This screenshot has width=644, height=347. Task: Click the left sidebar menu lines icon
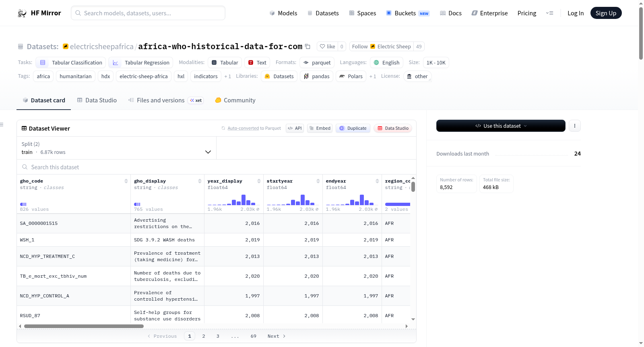coord(2,125)
